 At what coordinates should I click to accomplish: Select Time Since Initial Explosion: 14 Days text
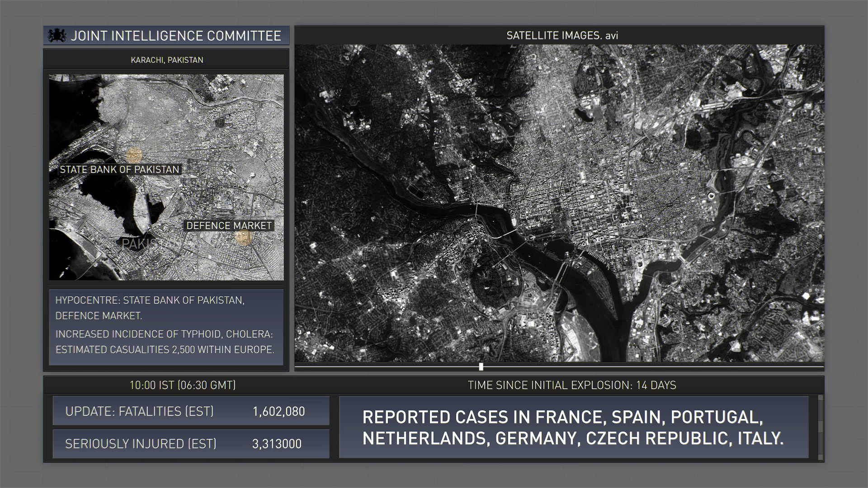click(x=572, y=385)
